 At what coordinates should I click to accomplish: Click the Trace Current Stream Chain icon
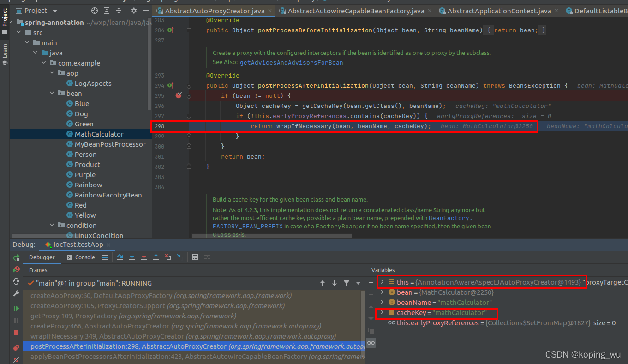(x=207, y=257)
